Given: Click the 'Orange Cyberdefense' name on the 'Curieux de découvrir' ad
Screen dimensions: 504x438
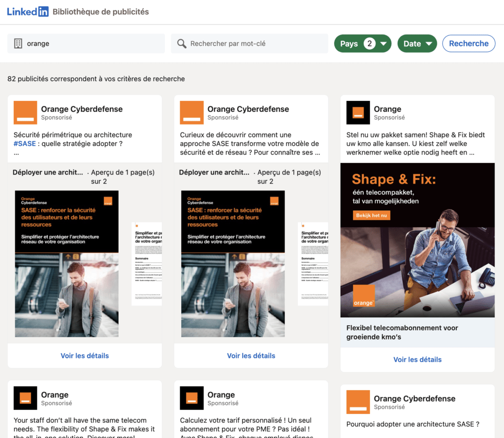Looking at the screenshot, I should click(x=248, y=109).
